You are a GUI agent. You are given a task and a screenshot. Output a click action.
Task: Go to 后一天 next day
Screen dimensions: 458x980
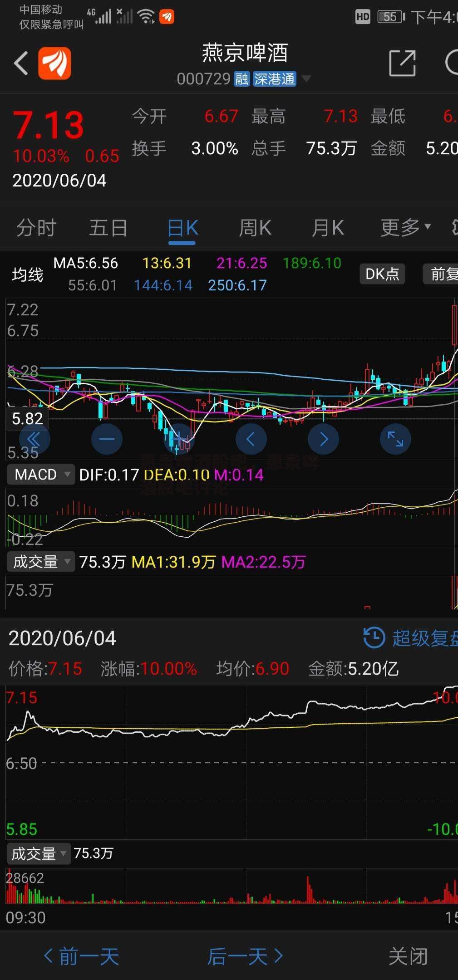click(x=246, y=956)
